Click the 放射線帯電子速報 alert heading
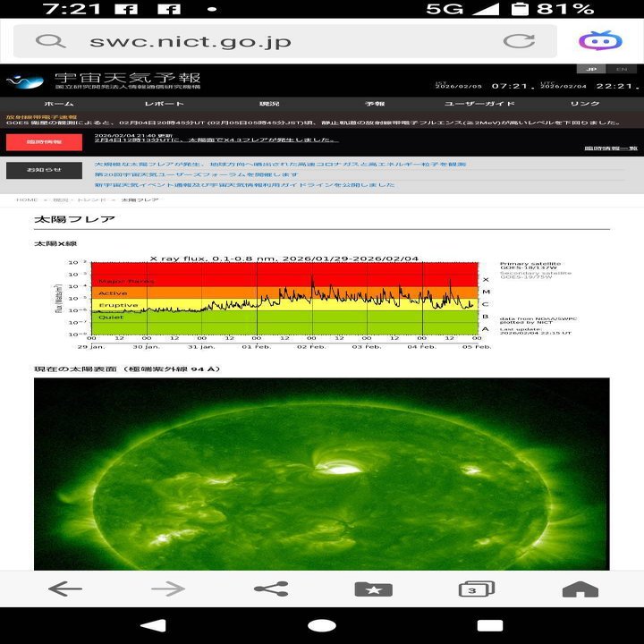The image size is (644, 644). point(41,117)
